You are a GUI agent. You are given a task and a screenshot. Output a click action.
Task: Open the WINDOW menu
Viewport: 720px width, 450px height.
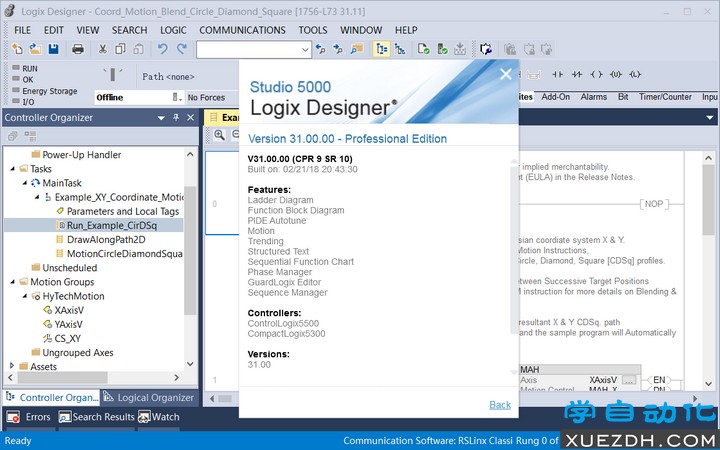[361, 30]
